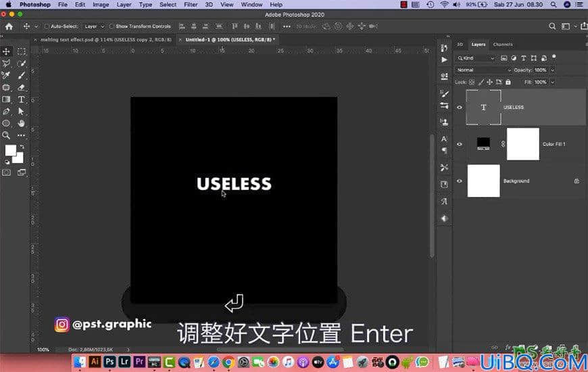Click the background color swatch

[19, 159]
